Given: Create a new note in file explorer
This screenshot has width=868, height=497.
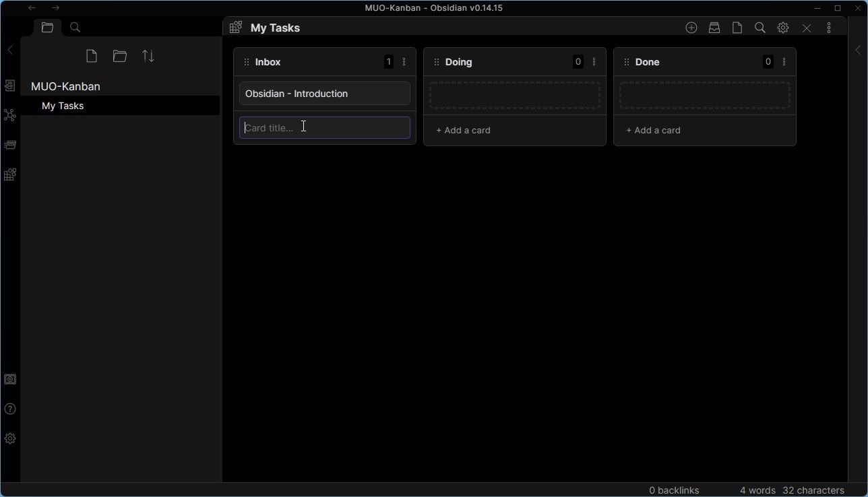Looking at the screenshot, I should (x=92, y=56).
